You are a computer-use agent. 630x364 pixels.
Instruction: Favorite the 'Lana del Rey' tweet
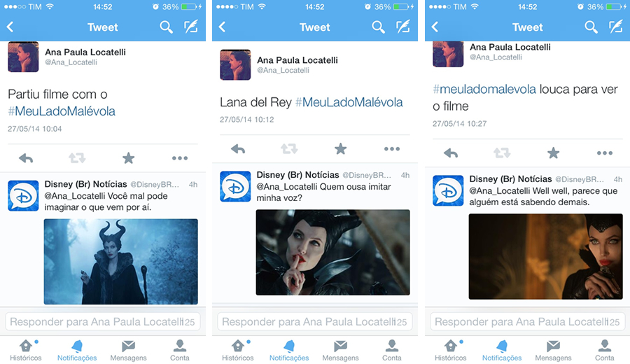tap(341, 148)
